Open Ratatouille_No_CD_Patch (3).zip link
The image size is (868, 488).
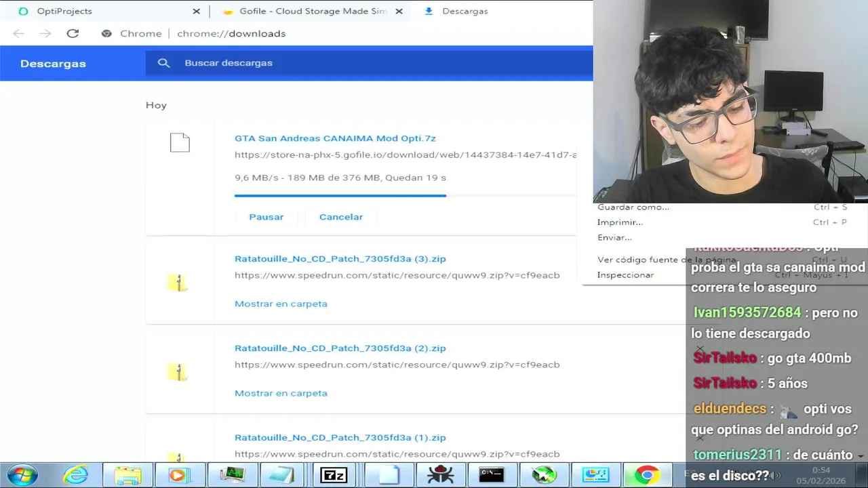[340, 259]
